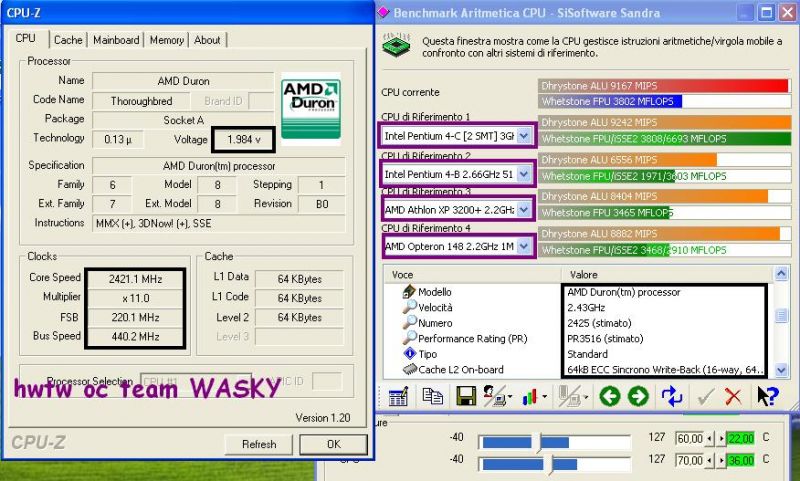Viewport: 800px width, 481px height.
Task: Click the Bus Speed value 440.2 MHz
Action: (x=135, y=337)
